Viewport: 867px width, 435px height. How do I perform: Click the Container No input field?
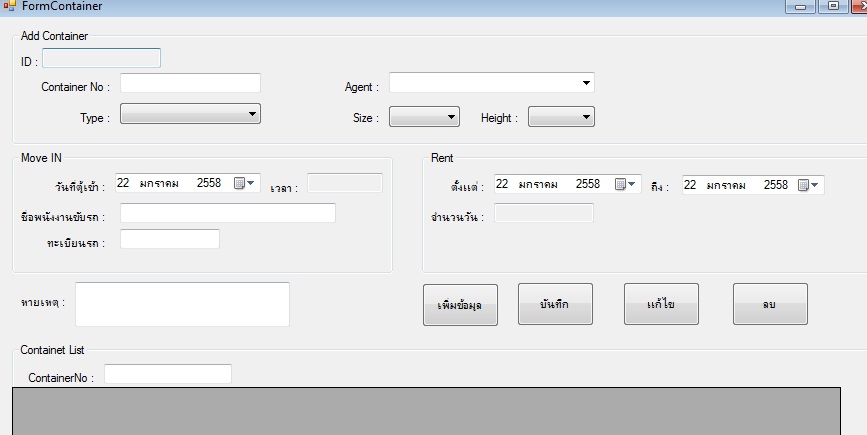click(x=190, y=83)
